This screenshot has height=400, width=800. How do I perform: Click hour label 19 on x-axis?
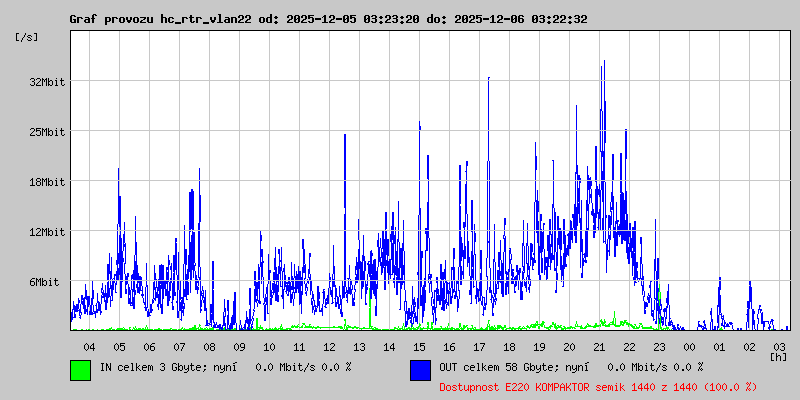point(539,347)
